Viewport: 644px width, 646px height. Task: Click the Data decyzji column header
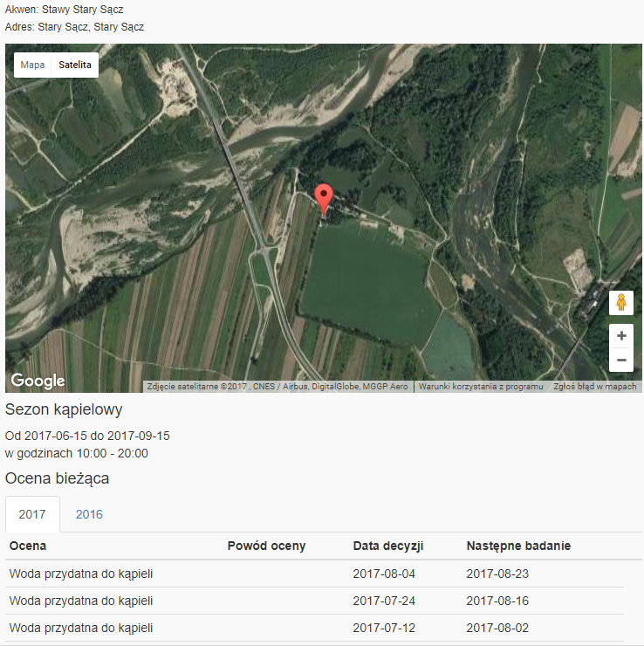point(388,546)
